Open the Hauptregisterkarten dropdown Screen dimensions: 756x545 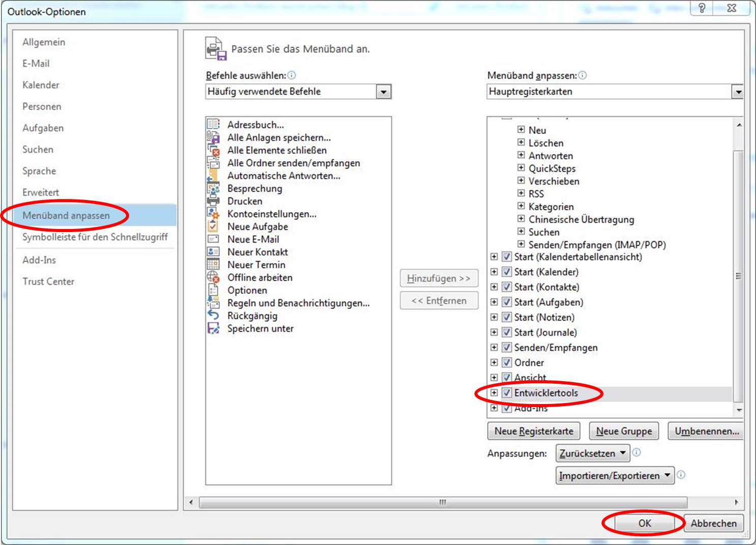click(x=737, y=92)
